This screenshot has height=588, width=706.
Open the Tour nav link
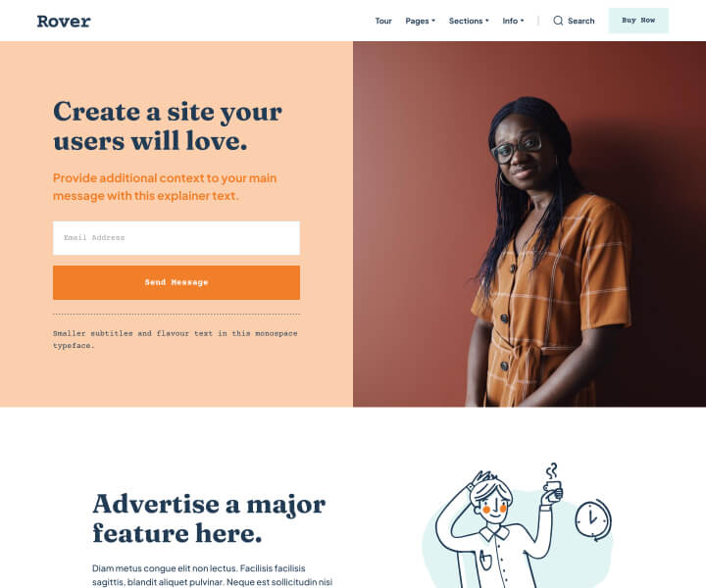tap(383, 21)
